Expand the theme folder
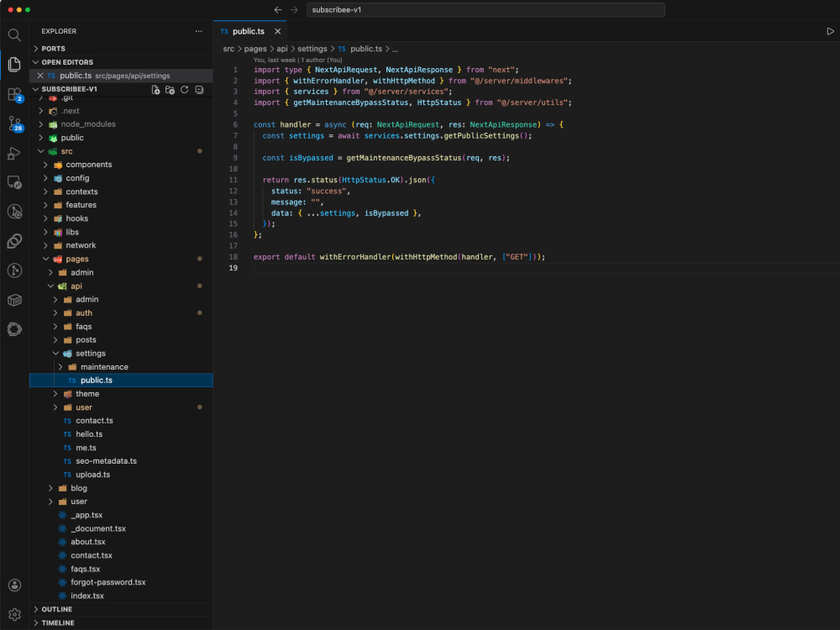 click(x=121, y=394)
